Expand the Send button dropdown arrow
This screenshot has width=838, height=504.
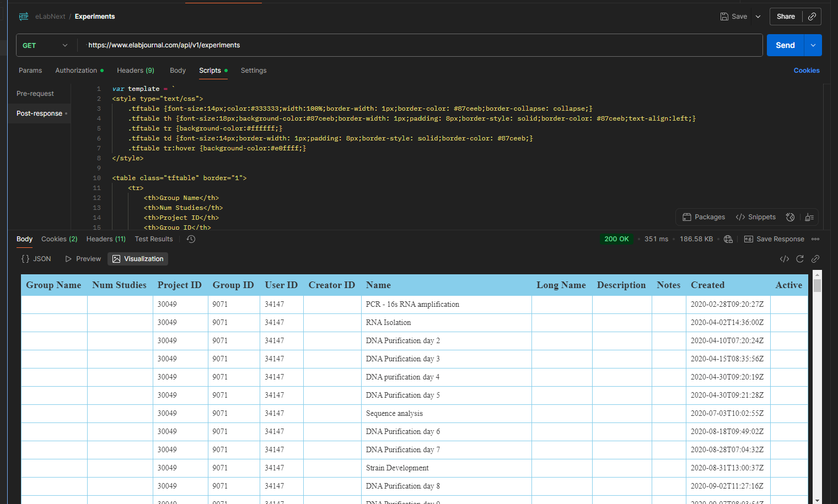[x=813, y=45]
